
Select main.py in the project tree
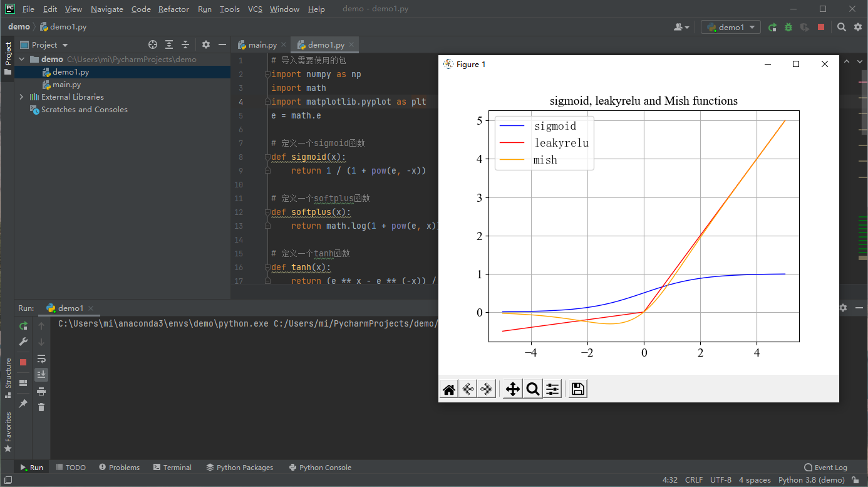(66, 85)
